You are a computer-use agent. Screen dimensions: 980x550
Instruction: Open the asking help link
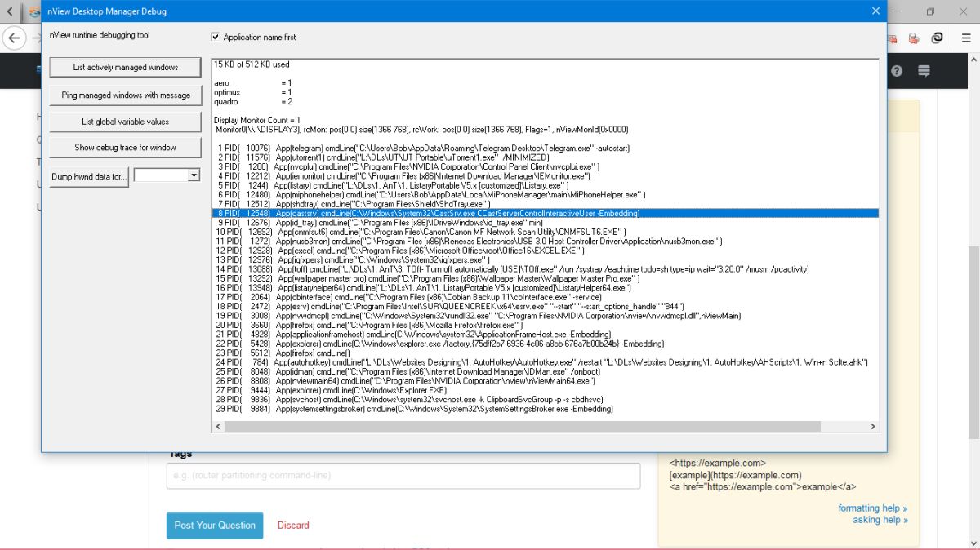click(880, 519)
